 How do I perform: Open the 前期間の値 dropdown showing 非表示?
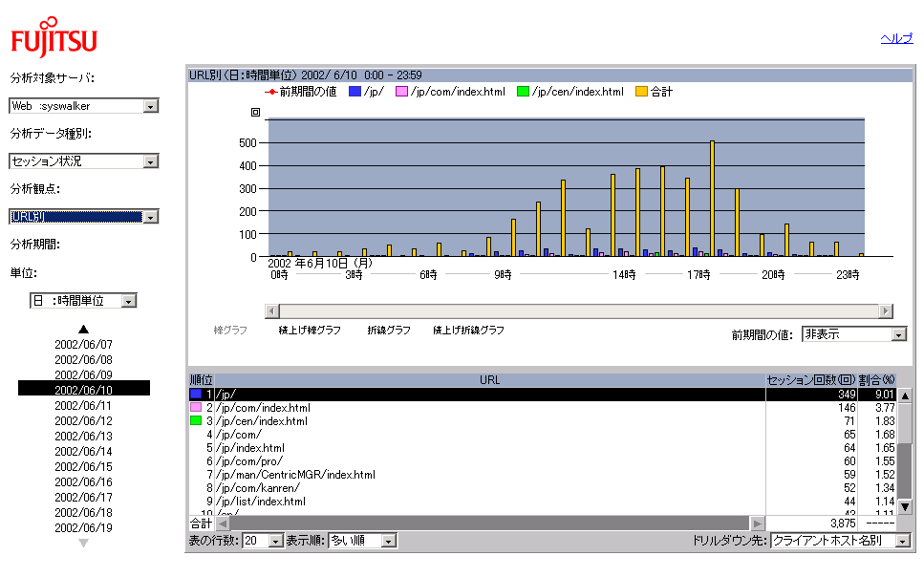pyautogui.click(x=854, y=334)
